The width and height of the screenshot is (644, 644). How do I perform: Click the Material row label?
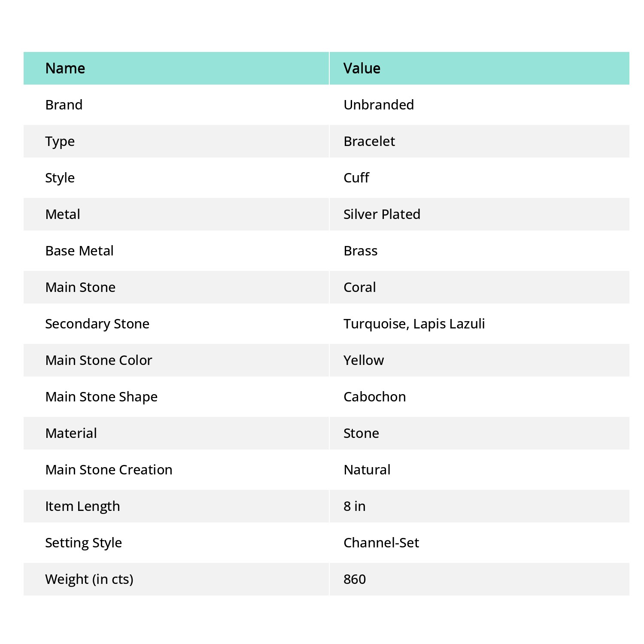(x=71, y=433)
